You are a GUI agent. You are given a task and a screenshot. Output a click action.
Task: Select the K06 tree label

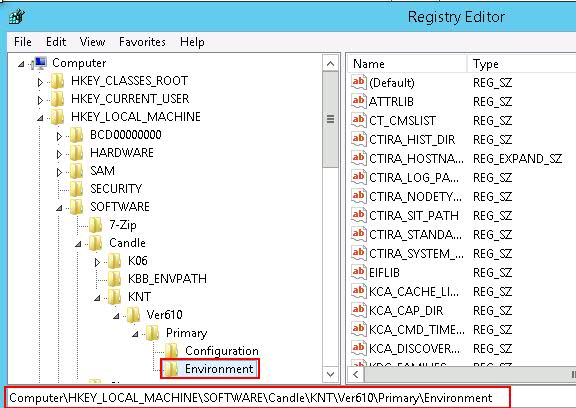click(138, 261)
